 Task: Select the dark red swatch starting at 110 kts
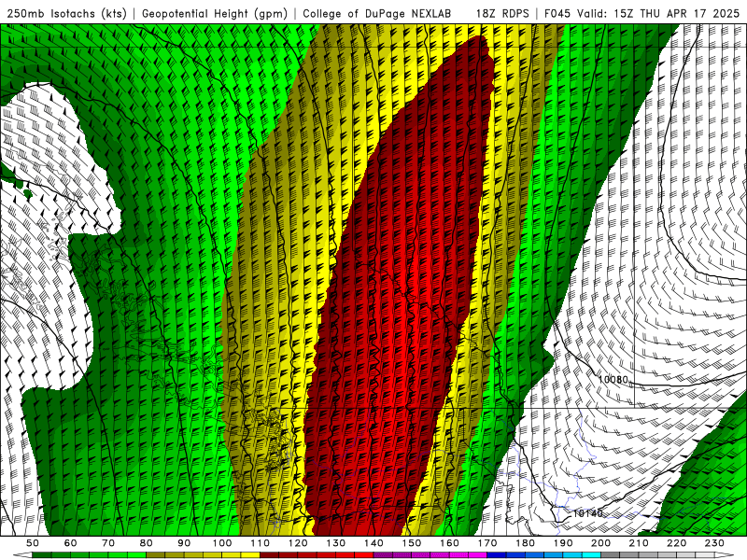269,555
